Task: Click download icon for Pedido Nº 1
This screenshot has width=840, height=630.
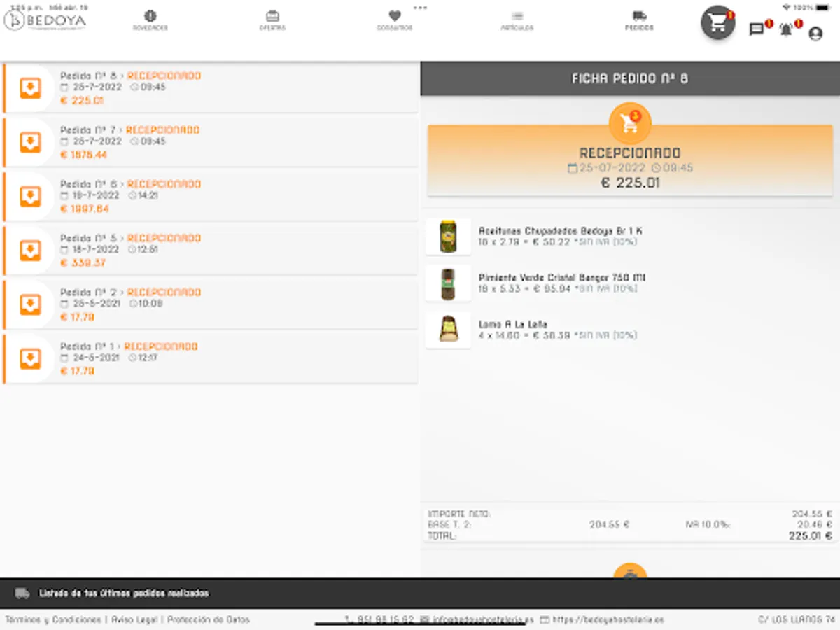Action: click(x=30, y=359)
